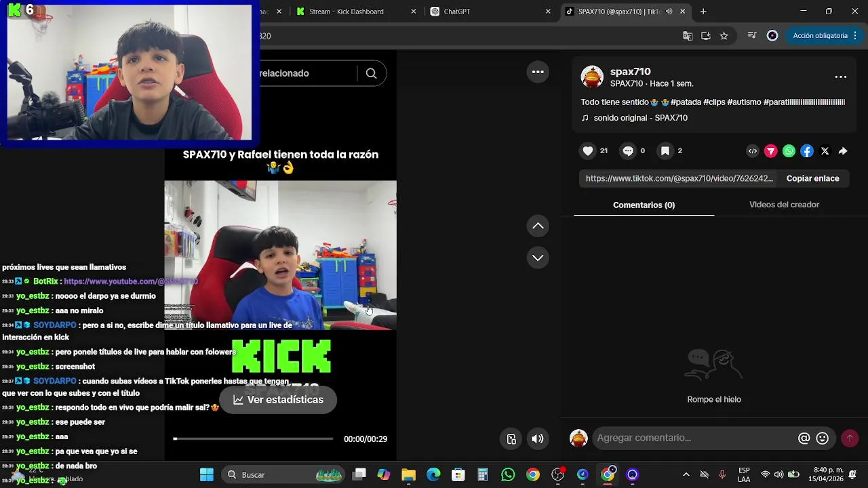The width and height of the screenshot is (868, 488).
Task: Go to previous video with up chevron
Action: pos(538,226)
